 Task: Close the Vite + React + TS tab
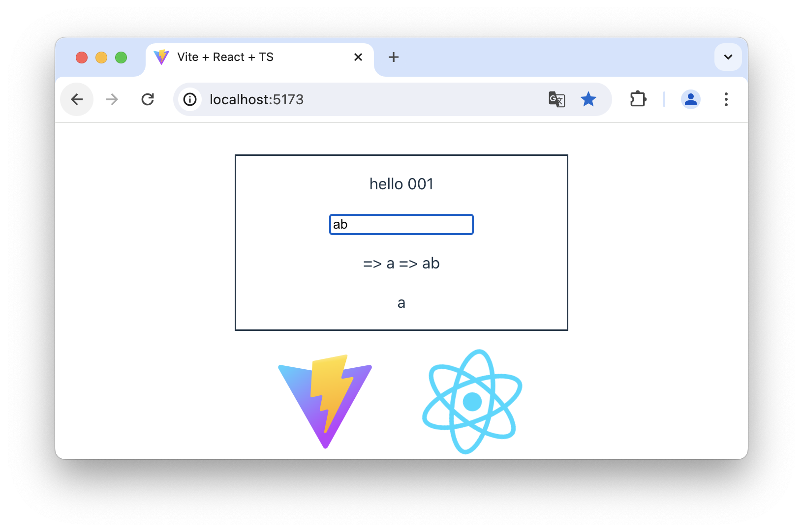(x=358, y=57)
